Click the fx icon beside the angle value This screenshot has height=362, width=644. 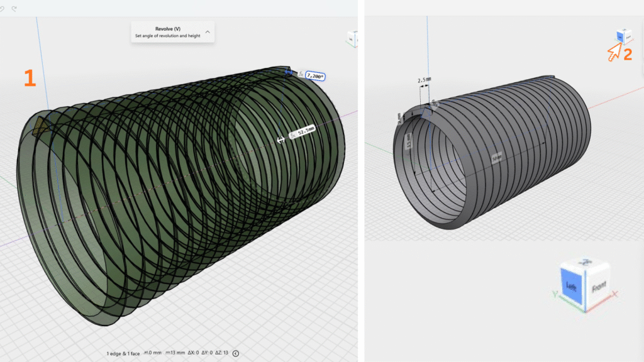pos(301,75)
